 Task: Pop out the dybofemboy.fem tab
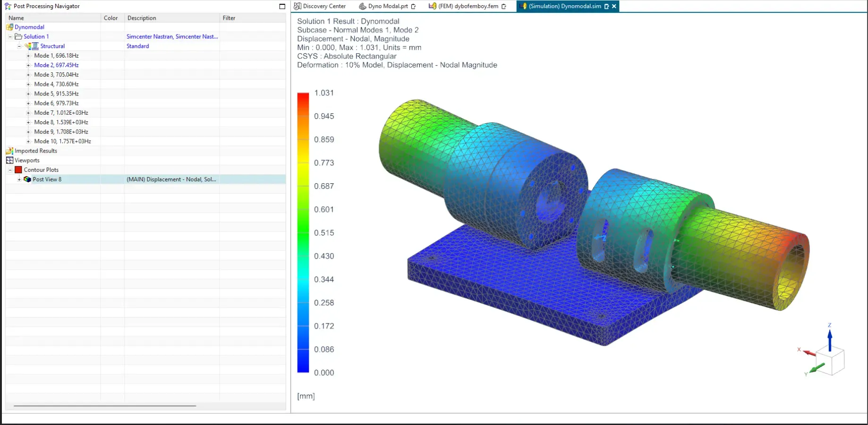pyautogui.click(x=504, y=6)
